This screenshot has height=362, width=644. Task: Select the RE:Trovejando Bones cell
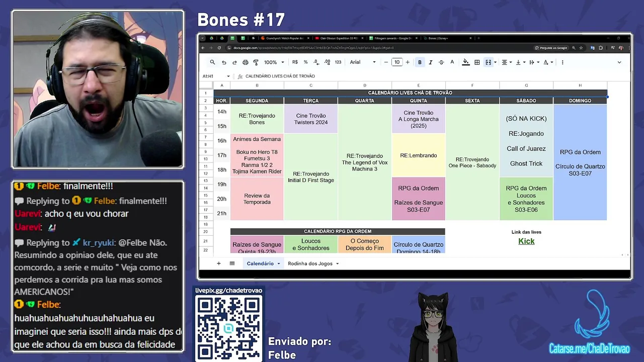(257, 119)
